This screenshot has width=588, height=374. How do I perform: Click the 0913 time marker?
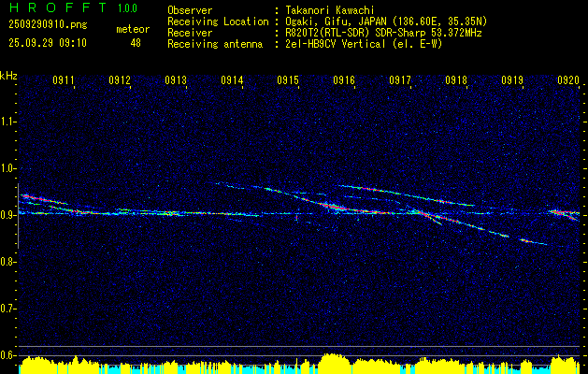(176, 79)
